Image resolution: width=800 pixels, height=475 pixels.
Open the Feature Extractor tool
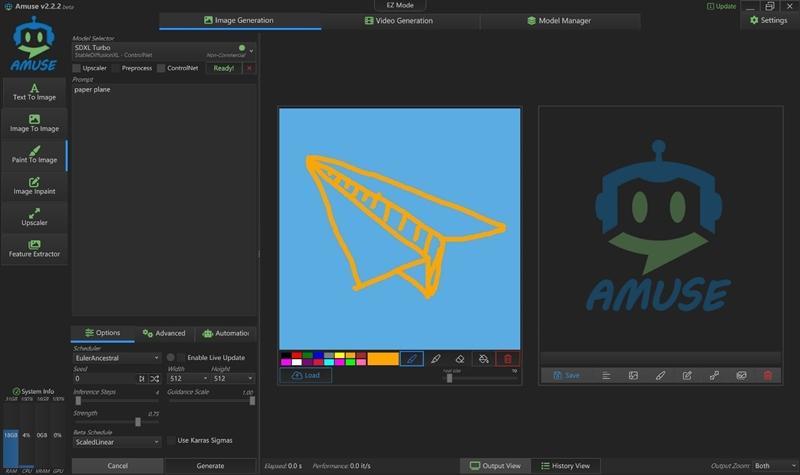34,248
